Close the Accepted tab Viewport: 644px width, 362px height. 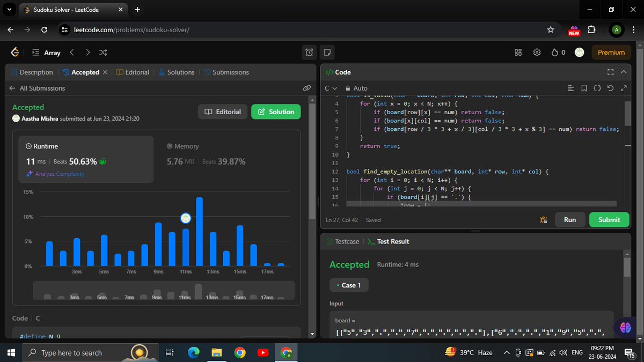[105, 72]
